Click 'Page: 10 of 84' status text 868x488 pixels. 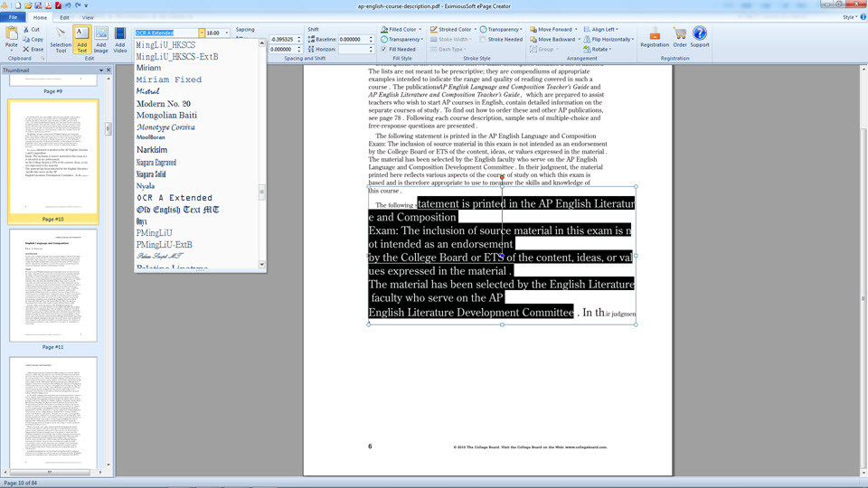pyautogui.click(x=20, y=483)
